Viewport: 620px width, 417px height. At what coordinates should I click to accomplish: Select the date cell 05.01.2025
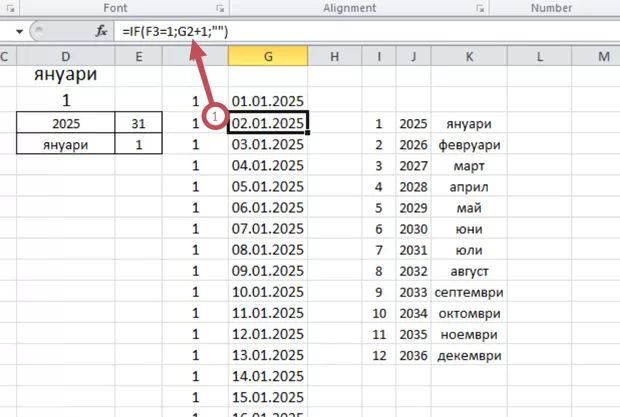[x=268, y=186]
